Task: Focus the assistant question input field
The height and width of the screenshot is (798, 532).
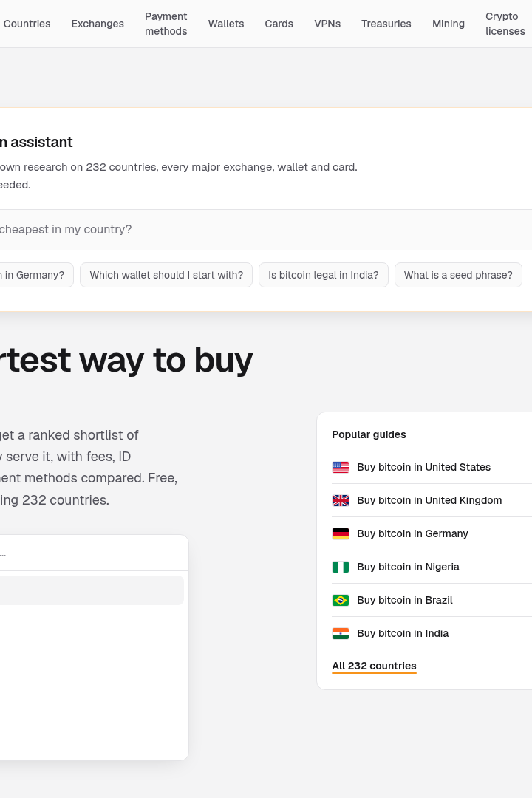Action: pos(266,230)
